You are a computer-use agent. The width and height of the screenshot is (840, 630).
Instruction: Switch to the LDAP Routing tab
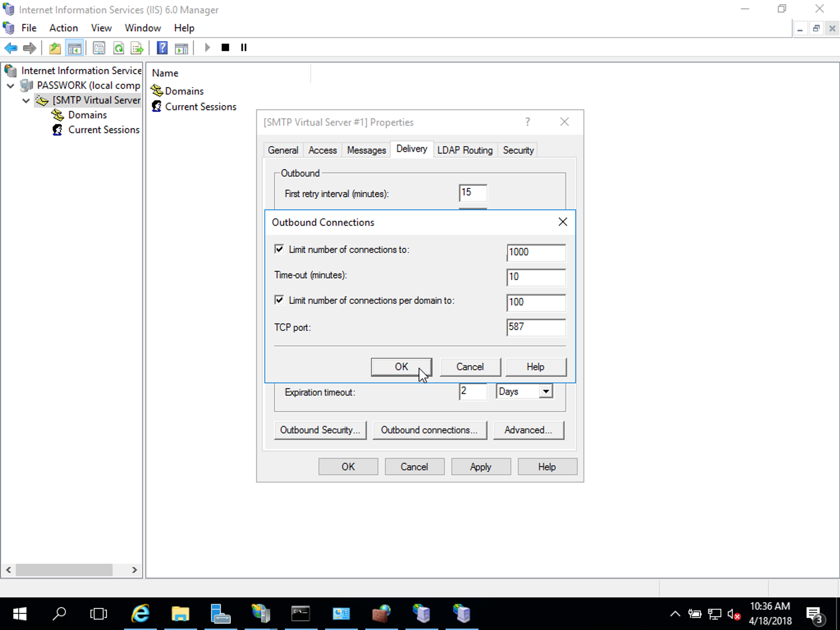tap(465, 150)
